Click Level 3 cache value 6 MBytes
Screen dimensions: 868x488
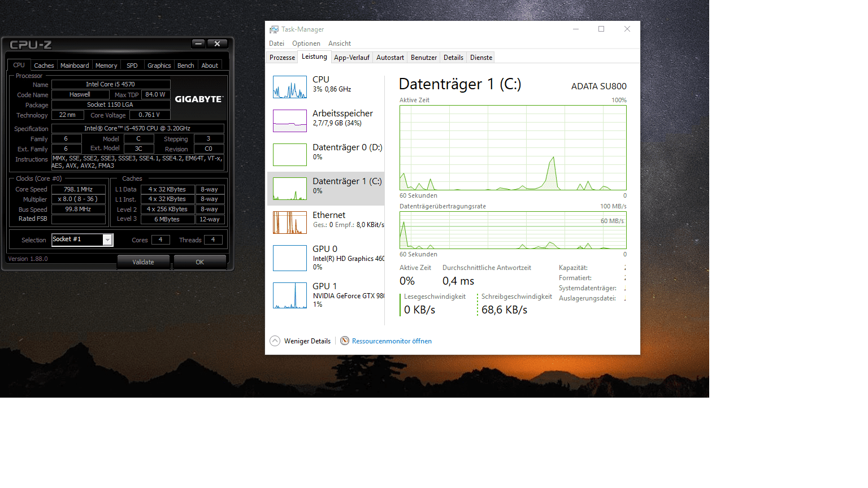[167, 219]
